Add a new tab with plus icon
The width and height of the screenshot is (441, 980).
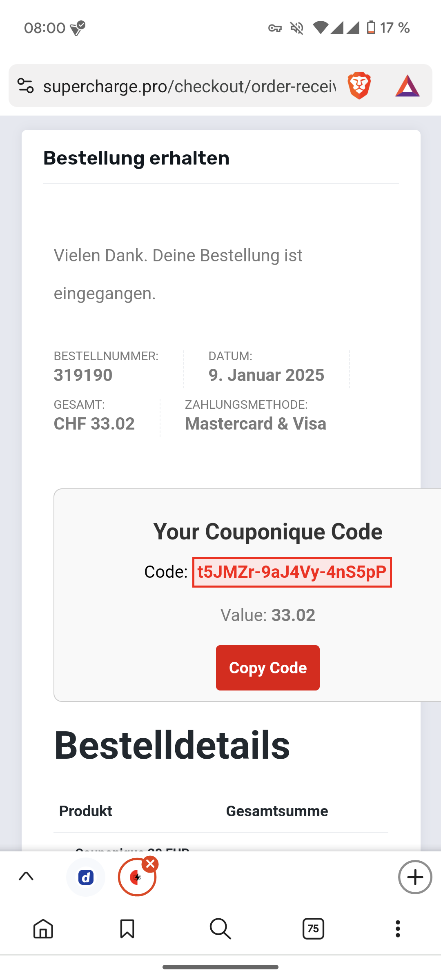click(415, 877)
